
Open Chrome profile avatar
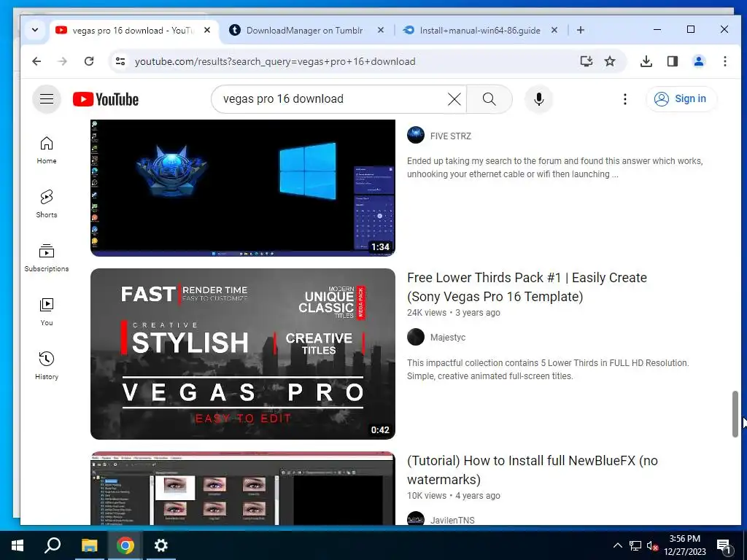pos(698,61)
